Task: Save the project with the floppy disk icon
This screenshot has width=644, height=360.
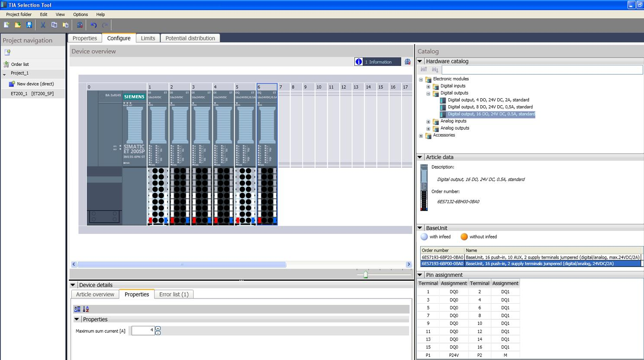Action: (x=29, y=25)
